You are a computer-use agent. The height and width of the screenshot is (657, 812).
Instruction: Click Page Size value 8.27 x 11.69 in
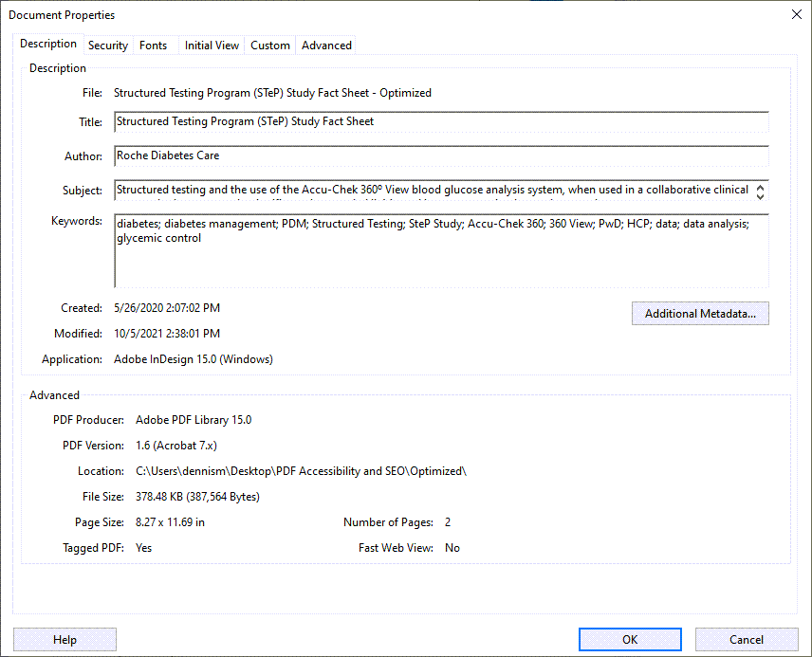point(170,522)
